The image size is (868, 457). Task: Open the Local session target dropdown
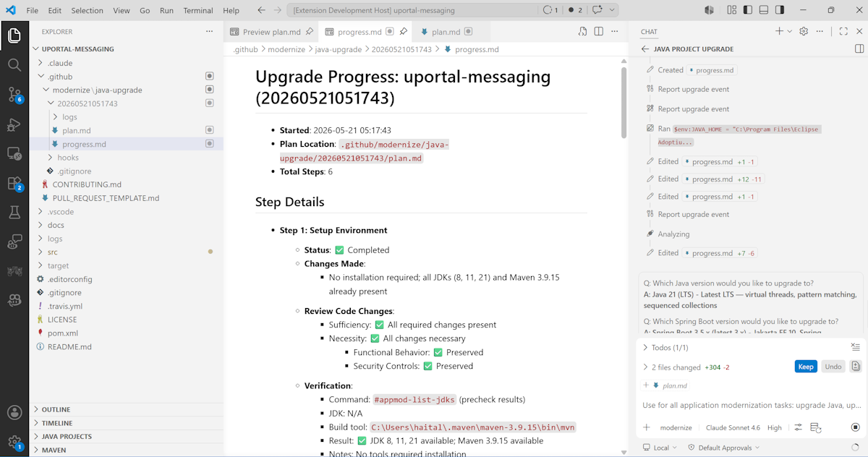click(660, 448)
